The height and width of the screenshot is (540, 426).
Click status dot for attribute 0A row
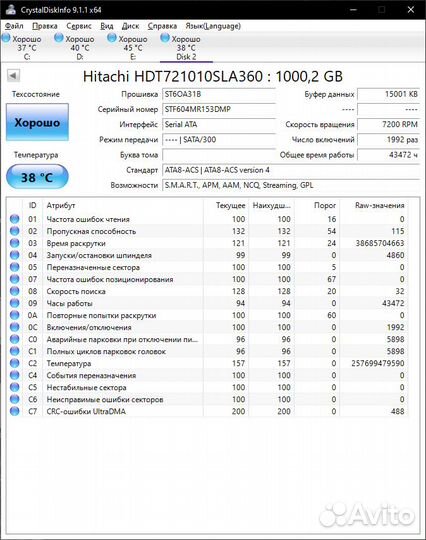[14, 315]
